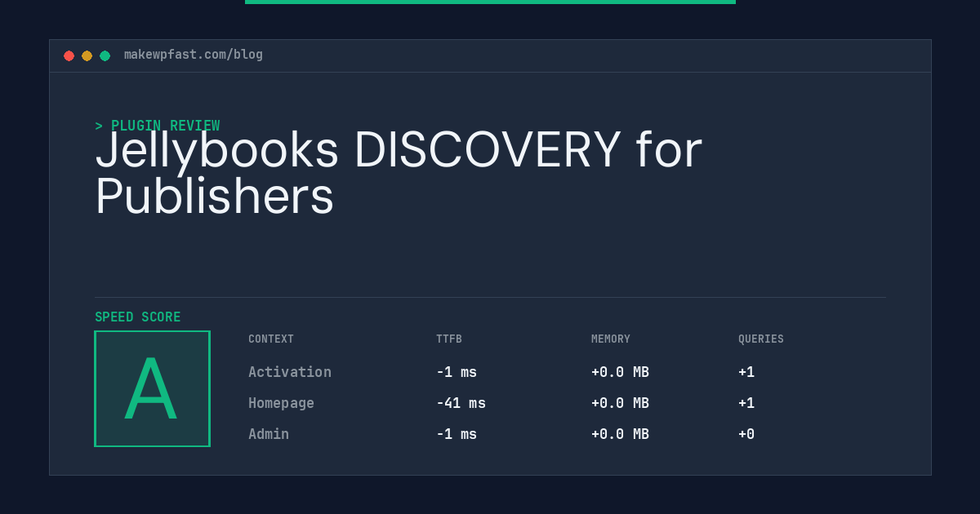Click the MEMORY column header
This screenshot has width=980, height=514.
pyautogui.click(x=611, y=339)
